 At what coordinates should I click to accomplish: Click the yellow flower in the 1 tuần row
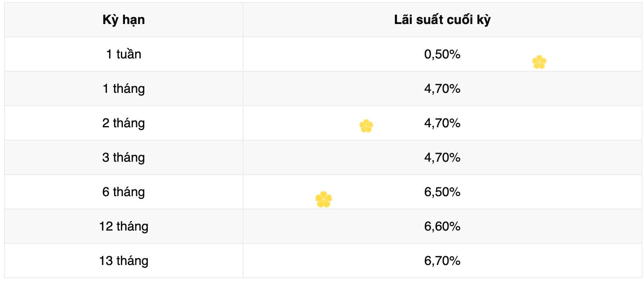[539, 62]
